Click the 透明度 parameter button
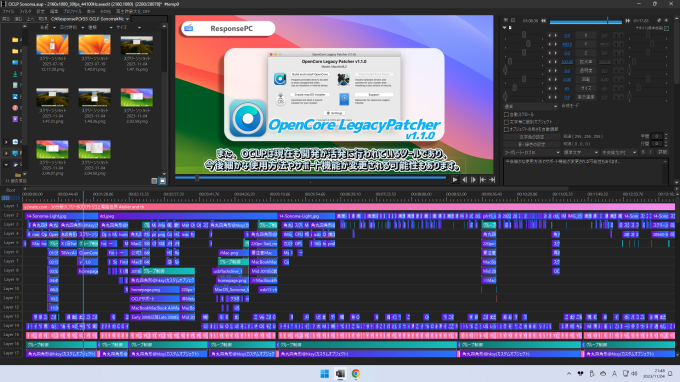 click(585, 71)
